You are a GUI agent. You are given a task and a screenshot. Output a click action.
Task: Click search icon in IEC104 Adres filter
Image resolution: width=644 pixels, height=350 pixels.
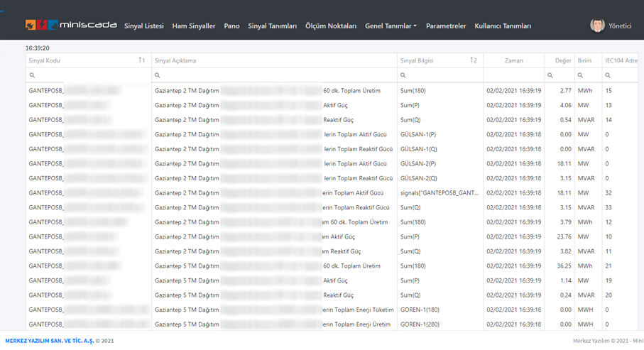pos(608,75)
